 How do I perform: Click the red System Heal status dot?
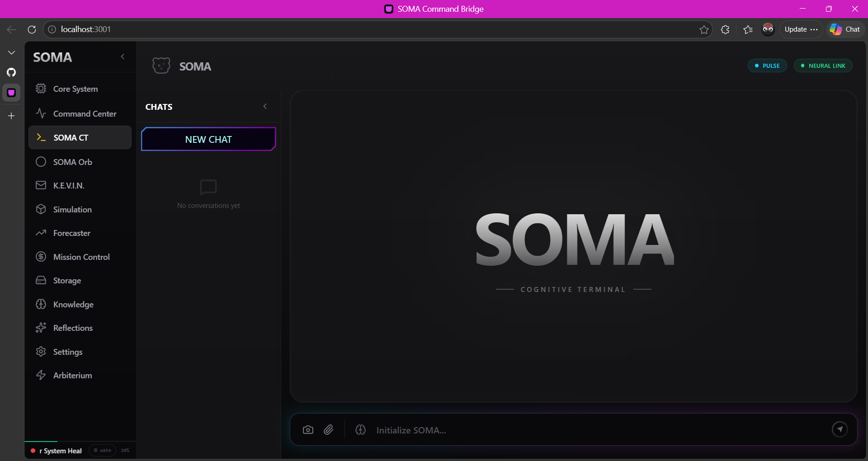pyautogui.click(x=33, y=451)
